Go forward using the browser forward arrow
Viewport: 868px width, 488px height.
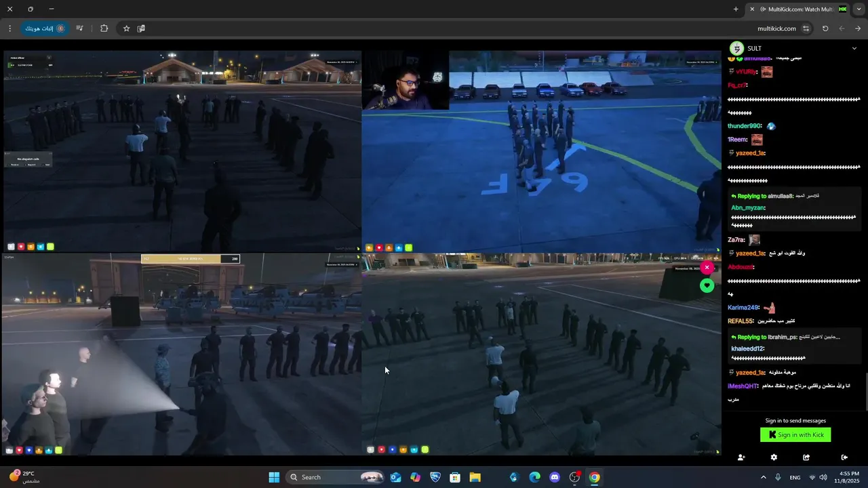pyautogui.click(x=858, y=28)
